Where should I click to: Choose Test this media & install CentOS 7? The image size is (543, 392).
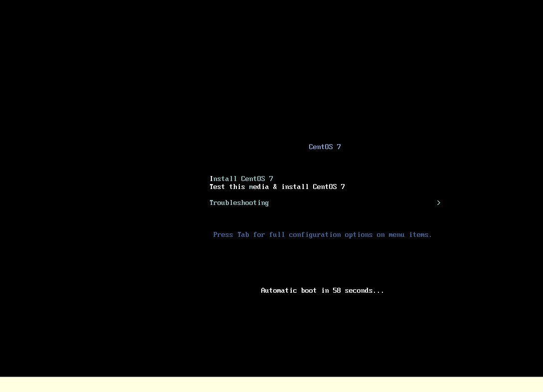[277, 187]
